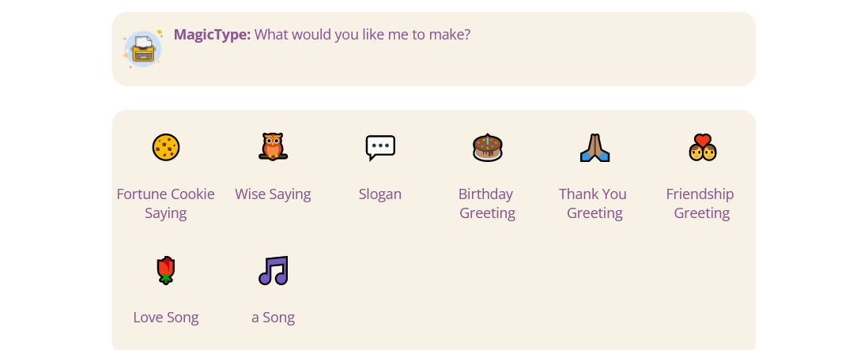The height and width of the screenshot is (350, 868).
Task: Select the "Thank You Greeting" label
Action: 594,203
